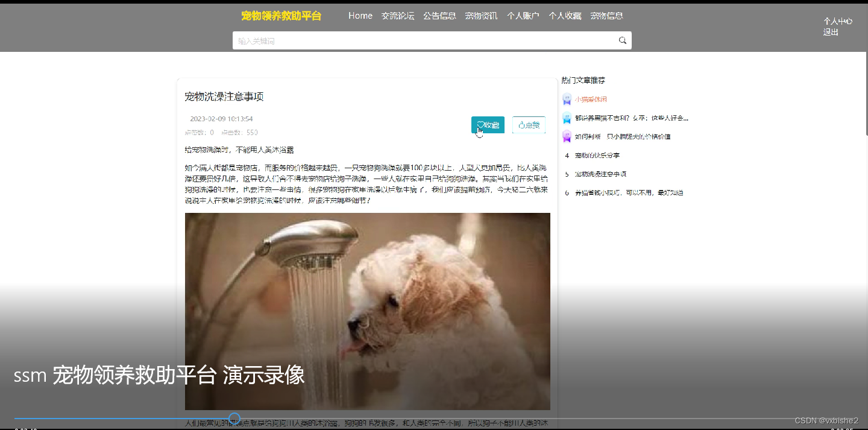Open the article 都说养黑猫不吉利
This screenshot has height=430, width=868.
[x=632, y=118]
